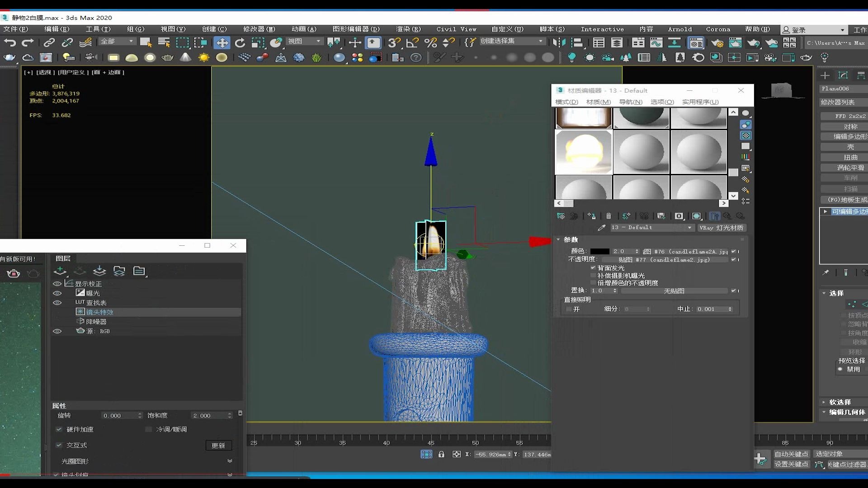The height and width of the screenshot is (488, 868).
Task: Select the Move transform tool
Action: click(222, 42)
